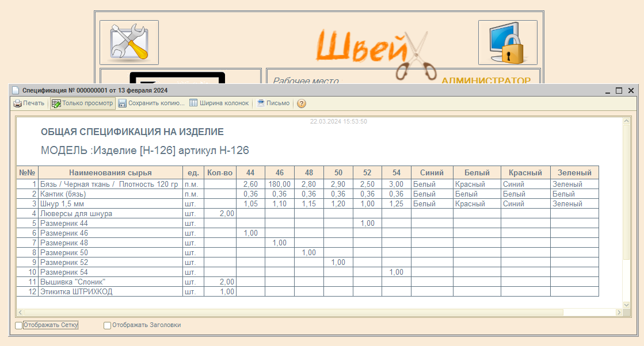
Task: Click АДМИНИСТРАТОР label in main window
Action: click(486, 80)
